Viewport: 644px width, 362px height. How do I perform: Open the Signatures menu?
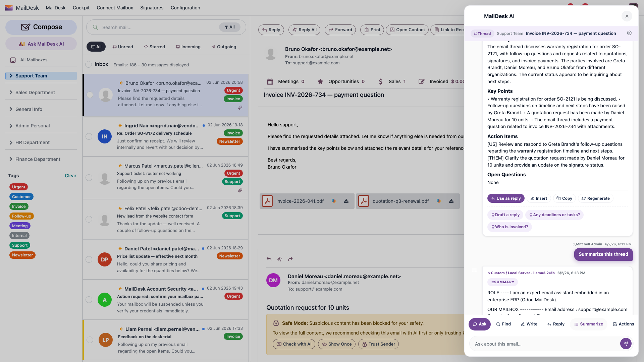[152, 8]
